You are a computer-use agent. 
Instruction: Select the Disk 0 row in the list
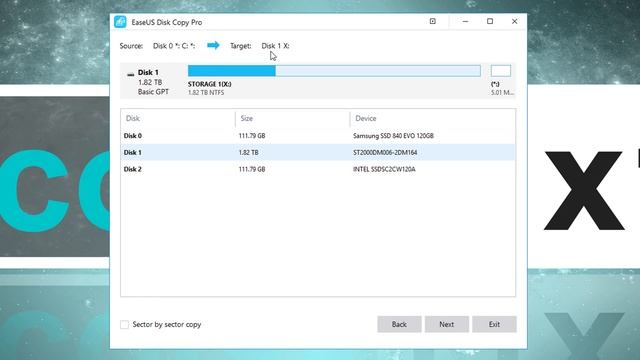(x=318, y=136)
